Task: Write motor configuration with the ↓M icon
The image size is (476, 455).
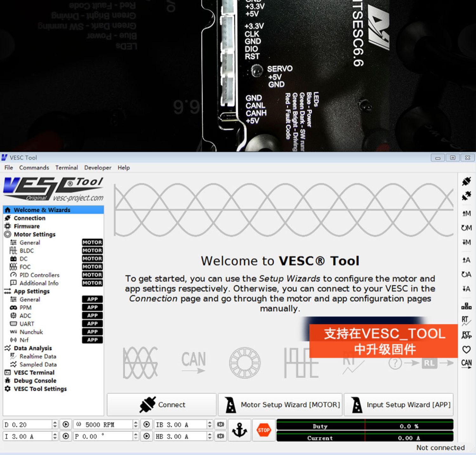Action: click(466, 242)
